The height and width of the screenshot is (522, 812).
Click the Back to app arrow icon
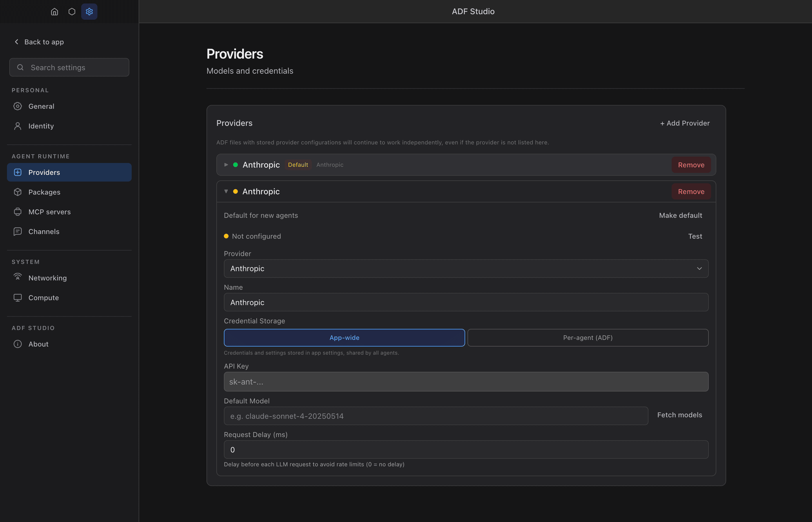click(16, 42)
